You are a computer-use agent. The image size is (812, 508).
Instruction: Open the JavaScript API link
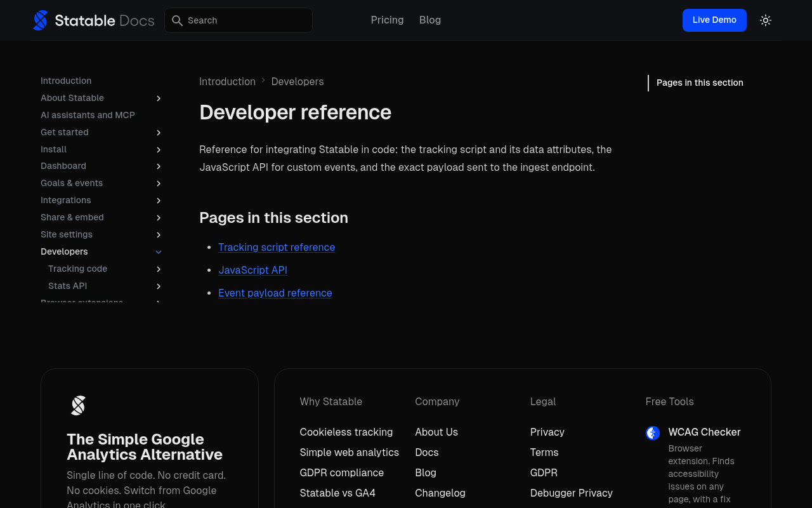coord(252,270)
